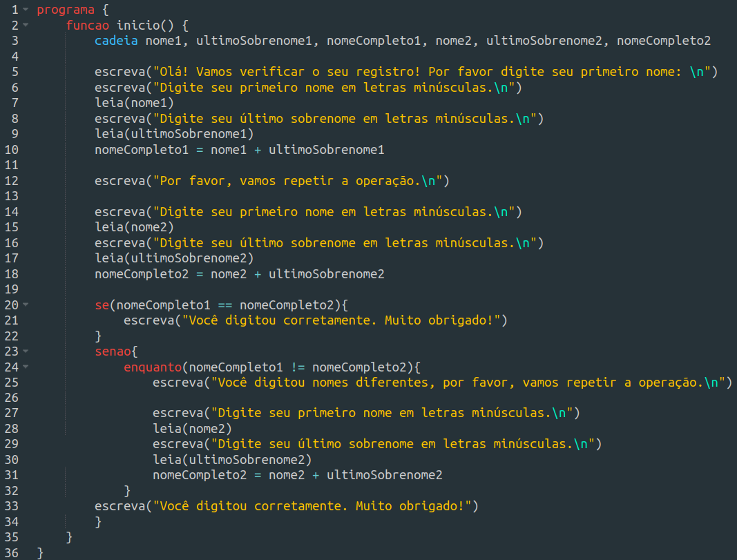Collapse the 'funcao inicio()' fold arrow on line 2

(x=26, y=26)
